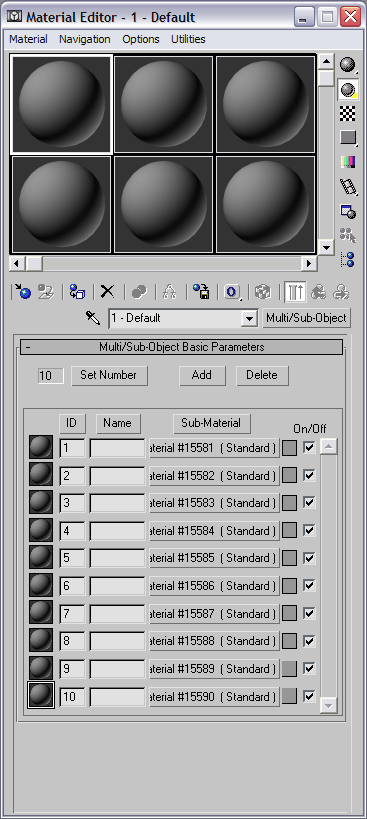Open the Multi/Sub-Object material type button
Image resolution: width=367 pixels, height=819 pixels.
point(306,318)
